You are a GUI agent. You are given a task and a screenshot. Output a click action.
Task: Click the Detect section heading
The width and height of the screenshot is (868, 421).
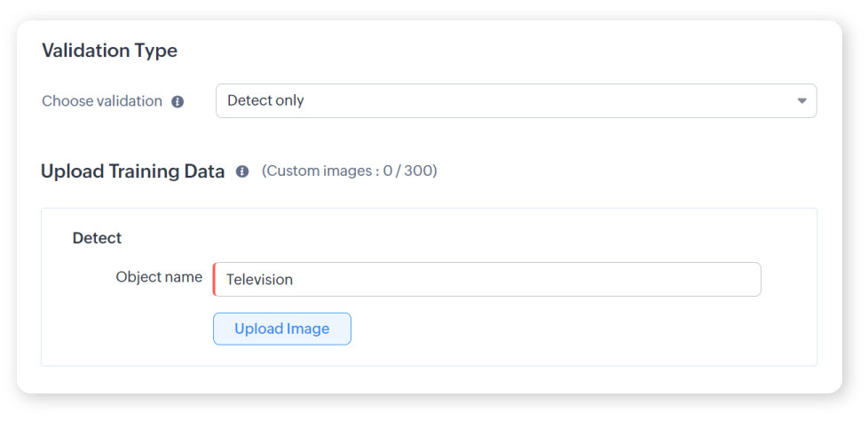coord(97,238)
